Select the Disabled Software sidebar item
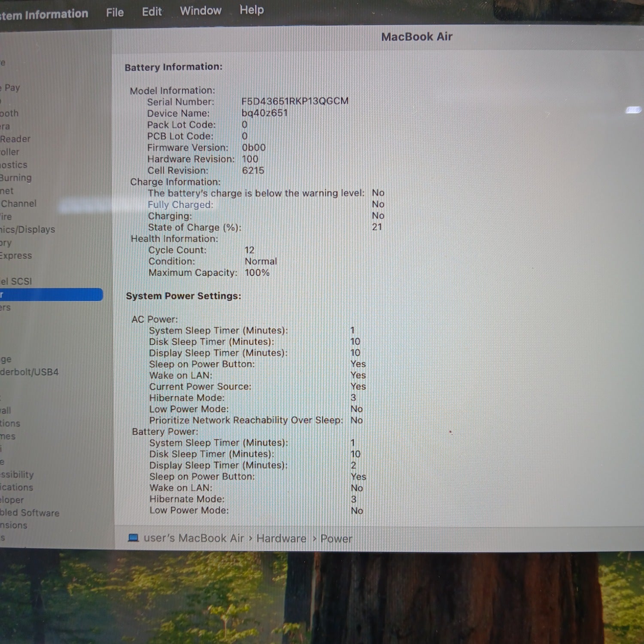This screenshot has width=644, height=644. coord(30,513)
